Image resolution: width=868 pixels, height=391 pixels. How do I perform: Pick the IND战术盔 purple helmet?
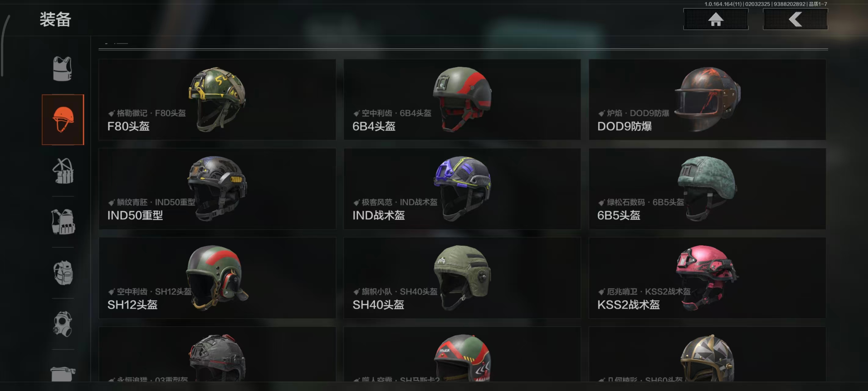click(462, 189)
